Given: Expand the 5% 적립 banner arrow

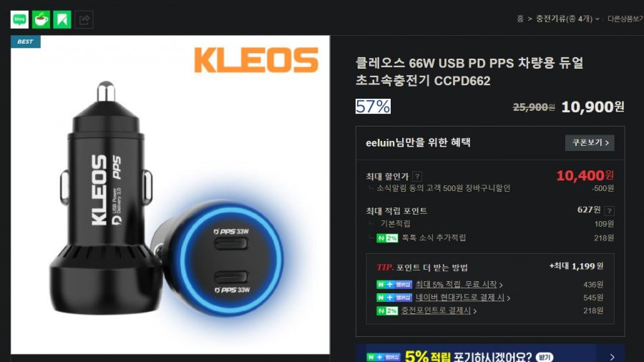Looking at the screenshot, I should coord(612,357).
